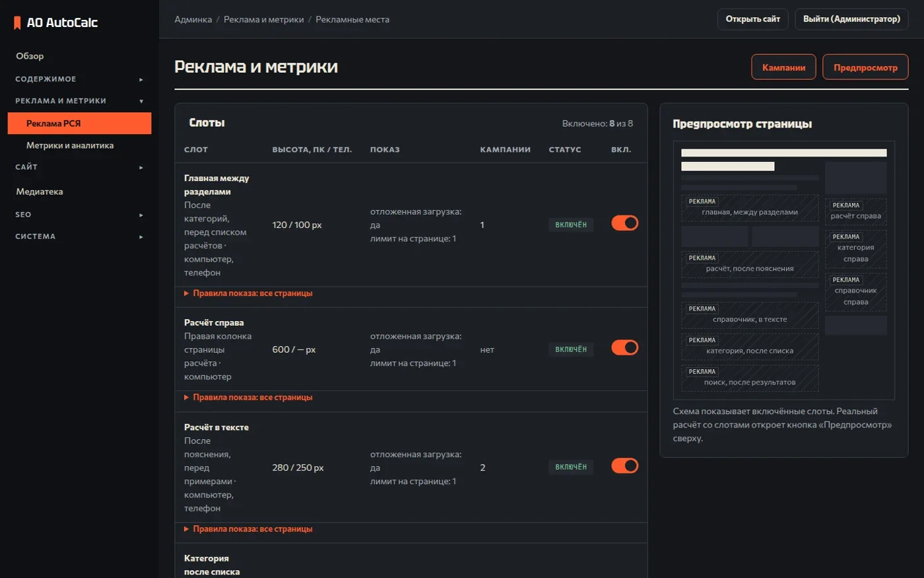This screenshot has height=578, width=924.
Task: Click the 'категория справа' preview ad block
Action: tap(855, 249)
